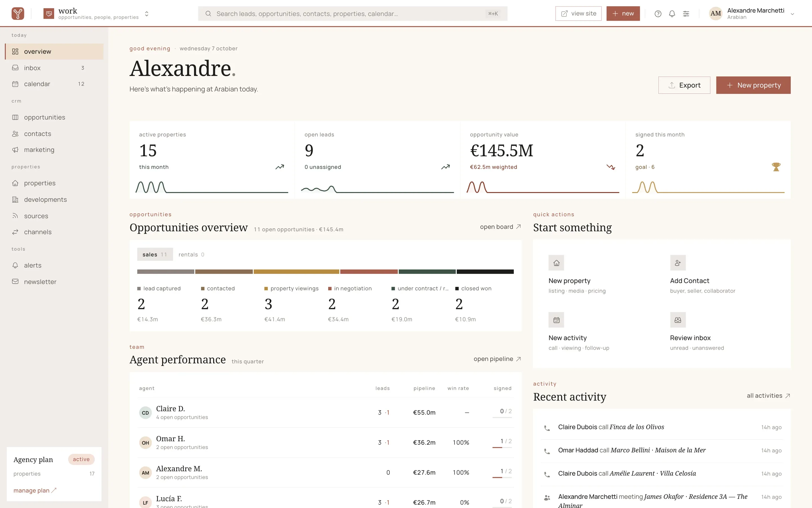Switch to the rentals tab

[191, 254]
